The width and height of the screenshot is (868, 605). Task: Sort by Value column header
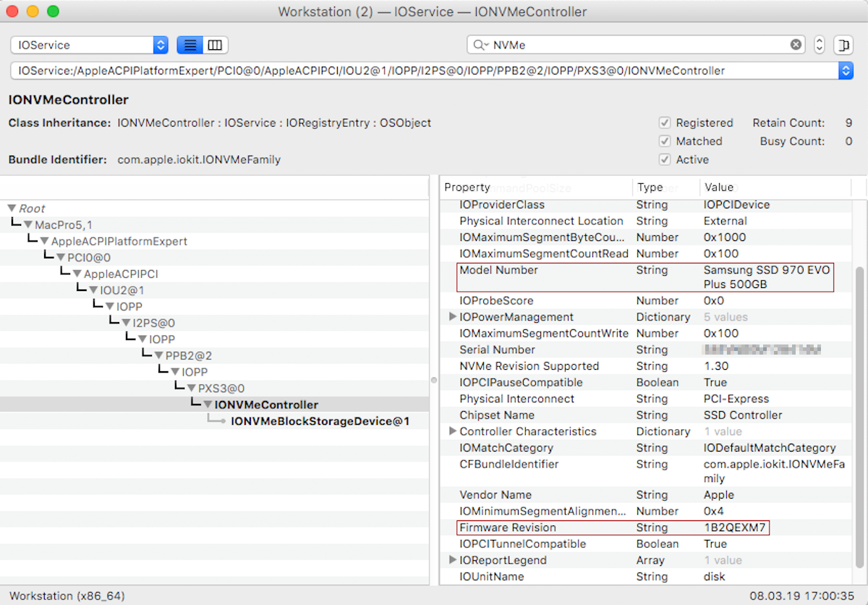coord(775,187)
